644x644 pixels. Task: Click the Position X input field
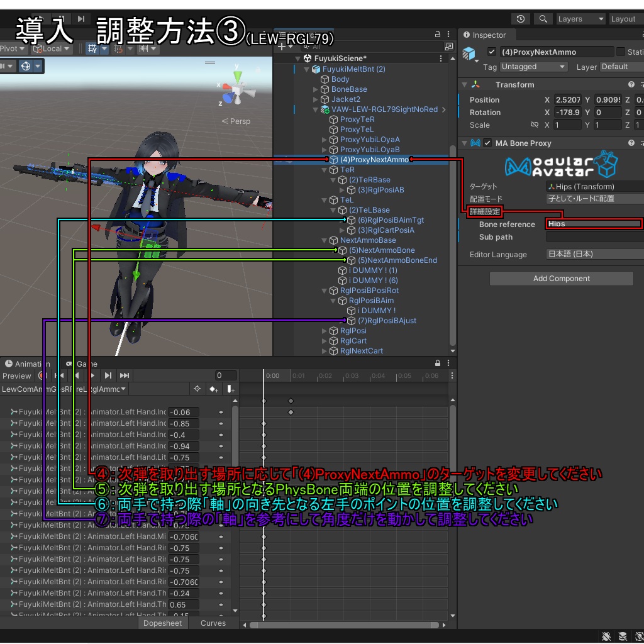tap(567, 99)
